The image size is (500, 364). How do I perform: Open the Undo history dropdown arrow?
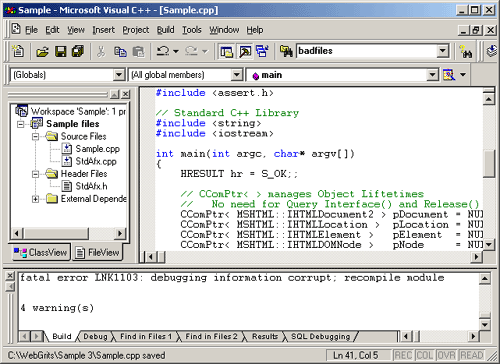pos(176,51)
